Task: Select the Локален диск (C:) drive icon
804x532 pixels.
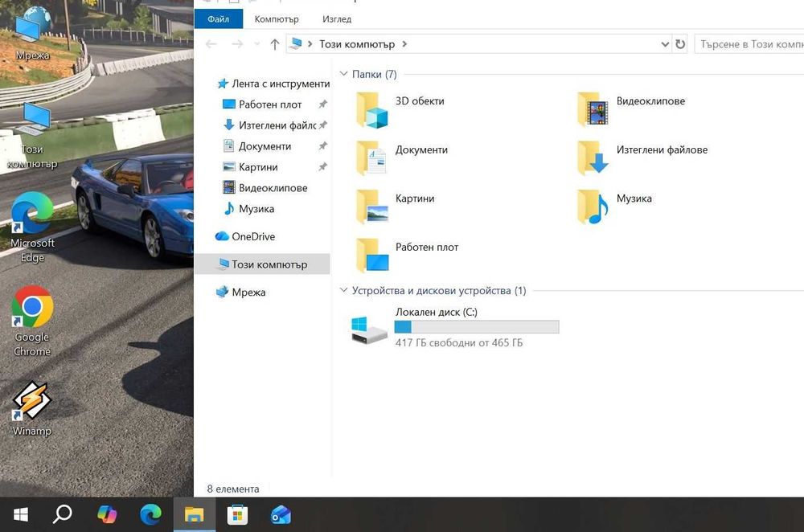Action: (369, 329)
